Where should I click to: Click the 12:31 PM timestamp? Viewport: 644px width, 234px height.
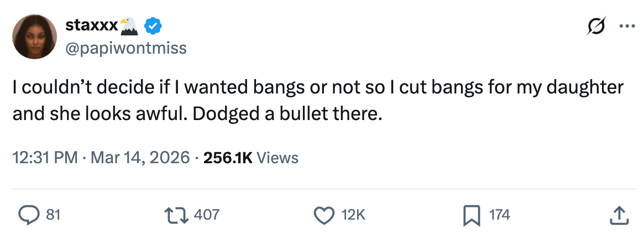45,158
